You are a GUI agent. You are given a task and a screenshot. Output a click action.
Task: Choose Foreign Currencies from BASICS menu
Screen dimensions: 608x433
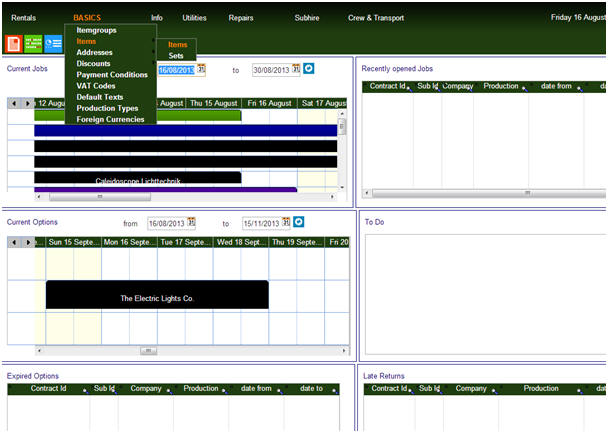tap(110, 119)
